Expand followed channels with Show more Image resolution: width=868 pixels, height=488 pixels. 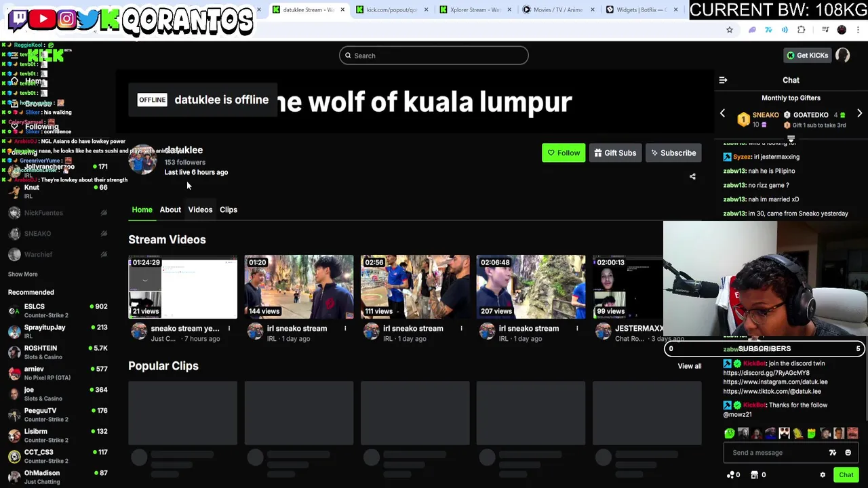pos(22,274)
